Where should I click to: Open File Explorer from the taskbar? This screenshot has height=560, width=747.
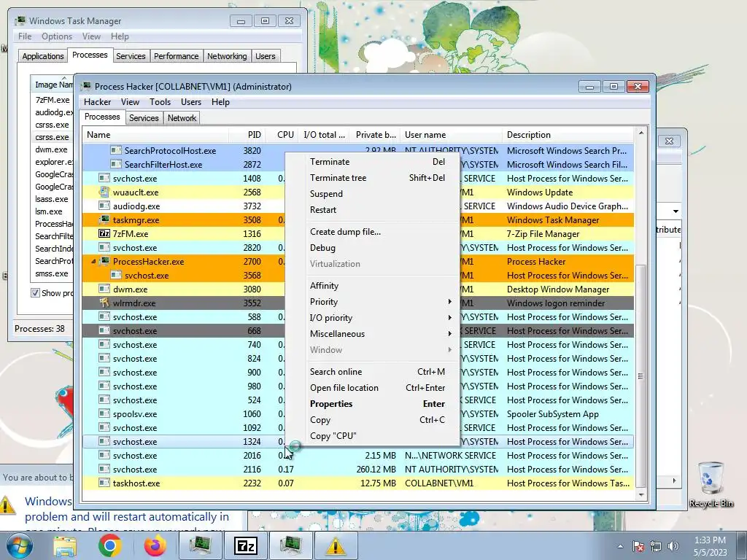pos(65,545)
